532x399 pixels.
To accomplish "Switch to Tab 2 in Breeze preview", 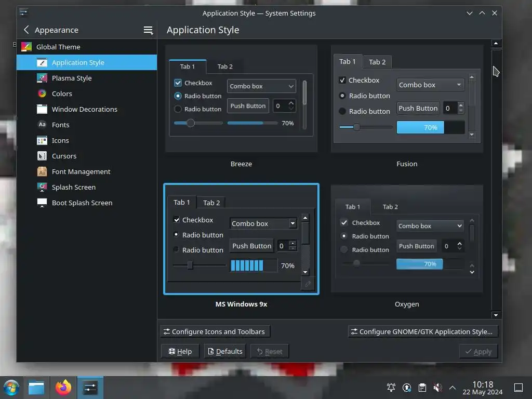I will click(225, 66).
